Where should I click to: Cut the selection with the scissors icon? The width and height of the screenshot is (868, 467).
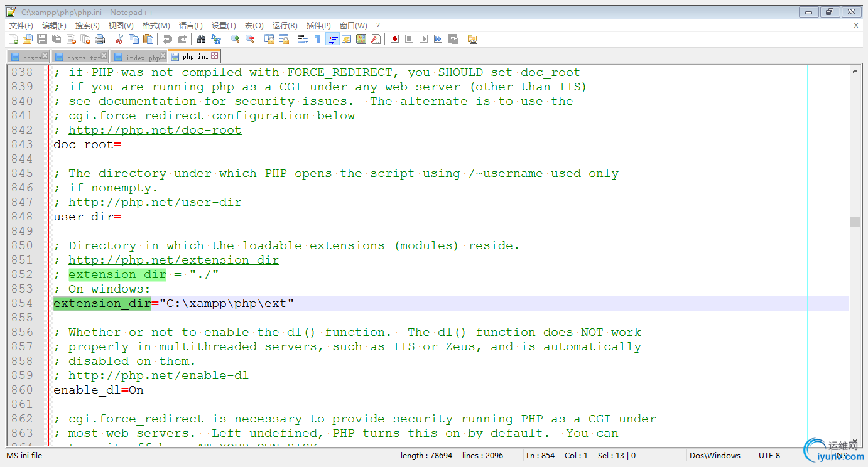pyautogui.click(x=119, y=39)
